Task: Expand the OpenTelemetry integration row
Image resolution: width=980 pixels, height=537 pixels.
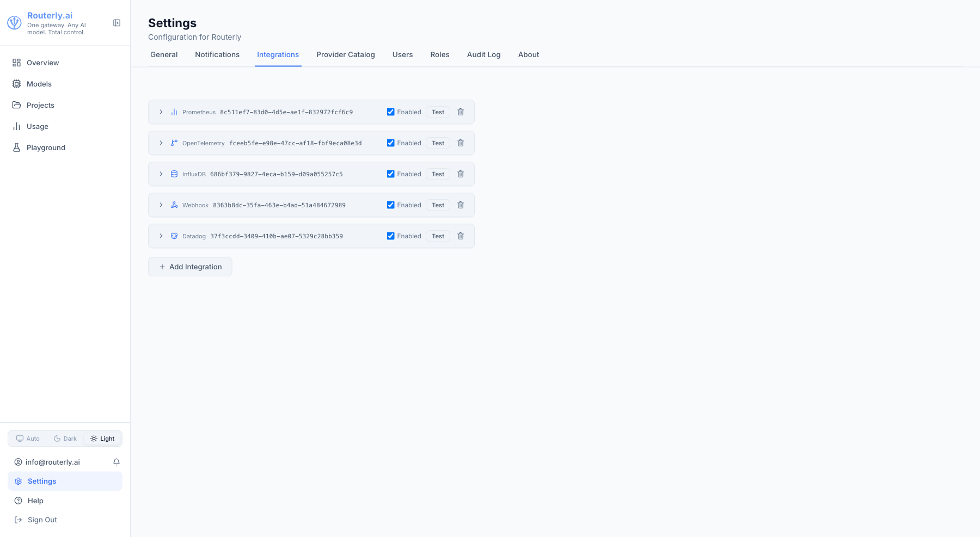Action: click(161, 143)
